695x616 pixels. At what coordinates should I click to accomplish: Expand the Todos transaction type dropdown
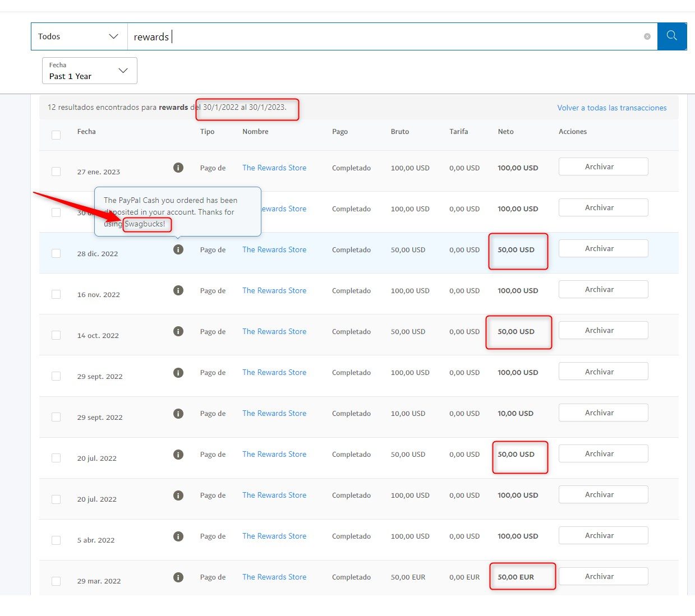(79, 36)
